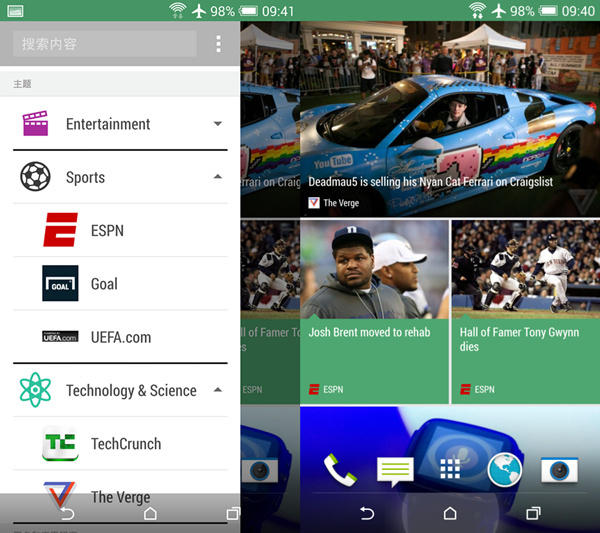600x533 pixels.
Task: Tap the Sports soccer ball icon
Action: [36, 177]
